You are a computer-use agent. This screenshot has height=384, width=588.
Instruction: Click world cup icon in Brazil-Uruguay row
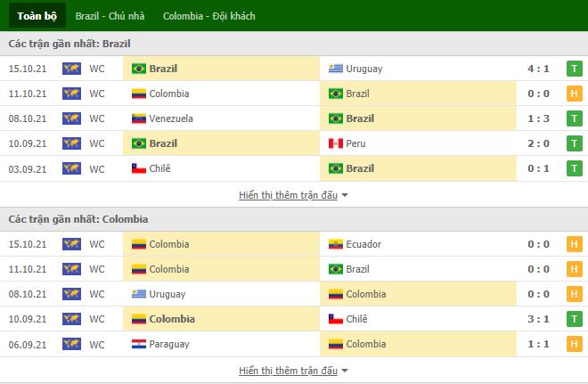pyautogui.click(x=71, y=69)
